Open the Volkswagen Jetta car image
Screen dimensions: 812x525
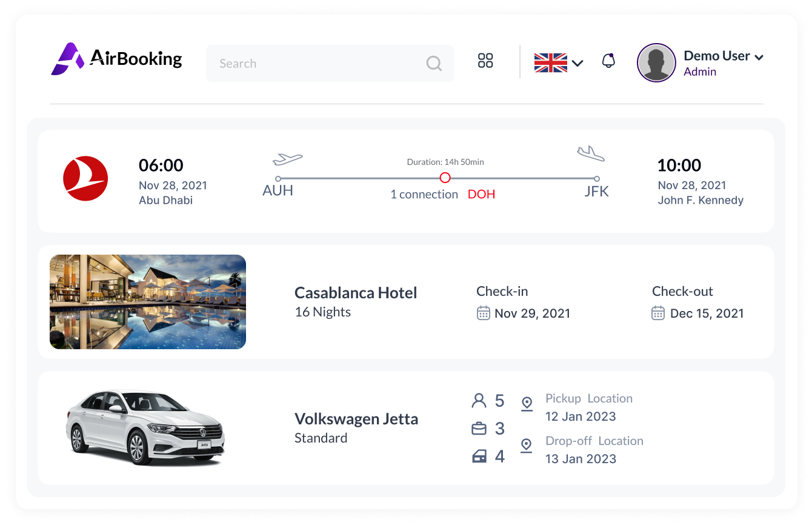[x=145, y=428]
